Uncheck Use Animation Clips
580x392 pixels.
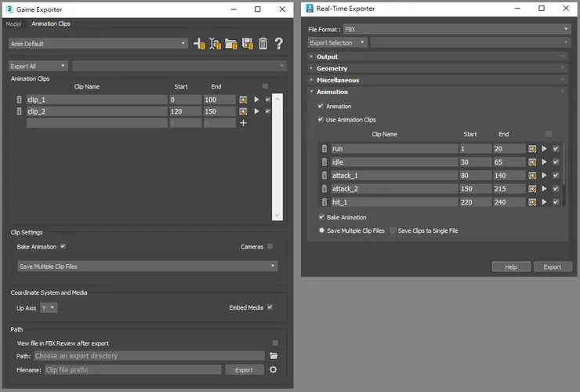[321, 120]
